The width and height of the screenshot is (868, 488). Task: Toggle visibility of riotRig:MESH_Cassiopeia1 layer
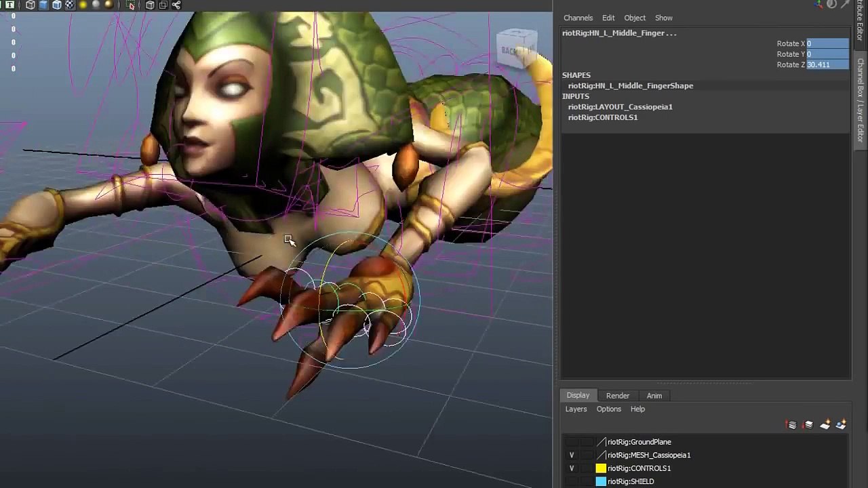[572, 455]
